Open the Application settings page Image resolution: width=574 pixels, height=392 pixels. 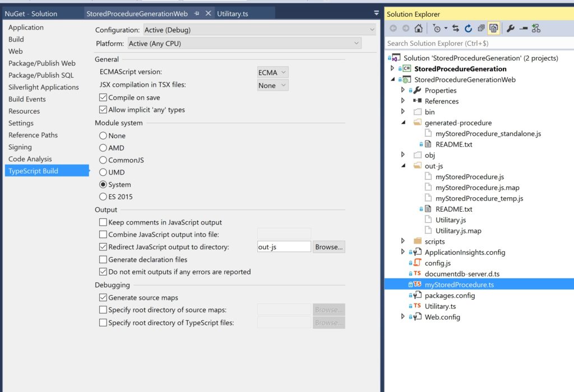(x=26, y=27)
